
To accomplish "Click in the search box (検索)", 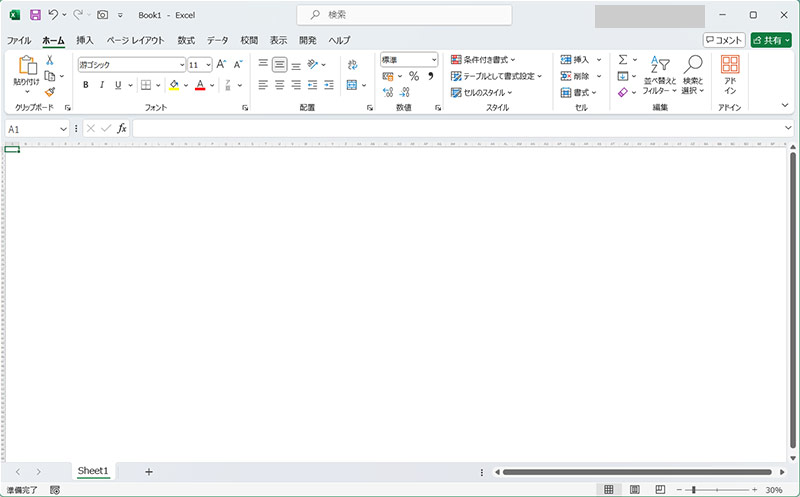I will pyautogui.click(x=405, y=15).
